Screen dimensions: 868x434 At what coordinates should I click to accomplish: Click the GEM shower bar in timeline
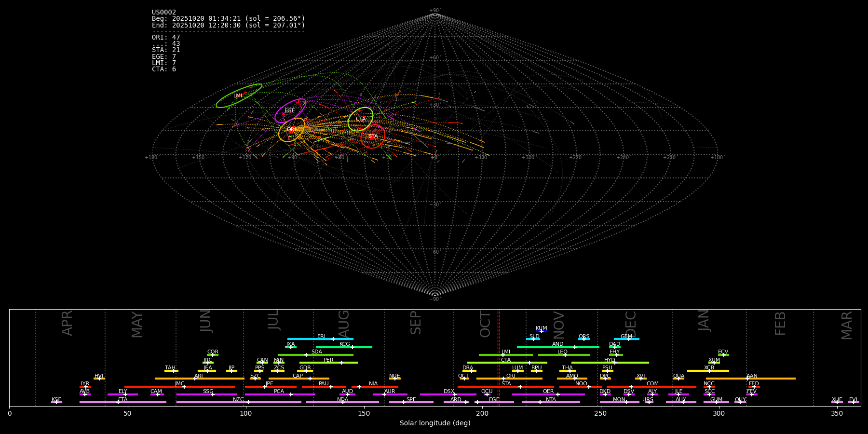pos(626,339)
